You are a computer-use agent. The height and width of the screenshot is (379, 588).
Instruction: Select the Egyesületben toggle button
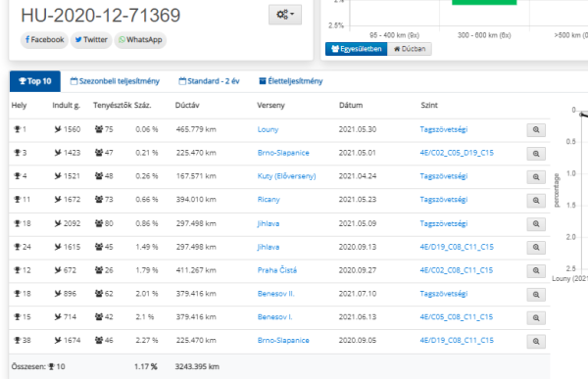(x=357, y=49)
